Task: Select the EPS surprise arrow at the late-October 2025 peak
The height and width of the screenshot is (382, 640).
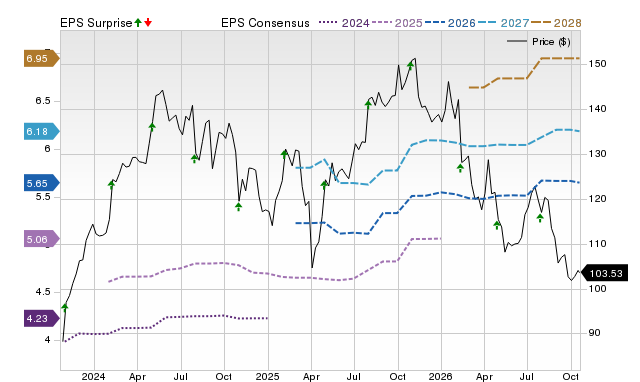Action: tap(411, 65)
